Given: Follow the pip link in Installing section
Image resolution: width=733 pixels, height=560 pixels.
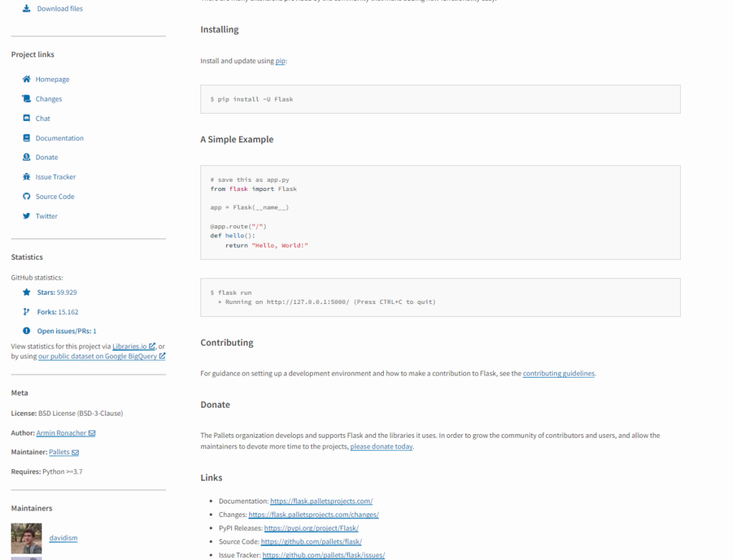Looking at the screenshot, I should (x=281, y=62).
